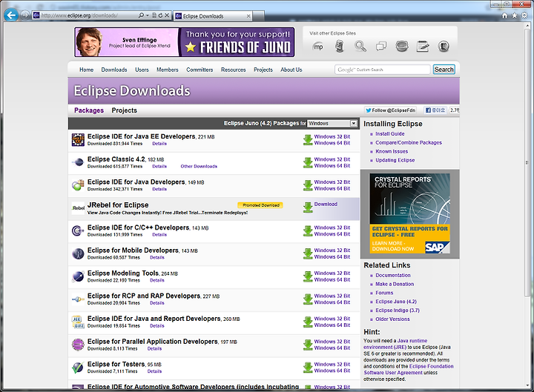Open the Eclipse Indigo (3.7) link
The width and height of the screenshot is (534, 392).
[x=398, y=310]
